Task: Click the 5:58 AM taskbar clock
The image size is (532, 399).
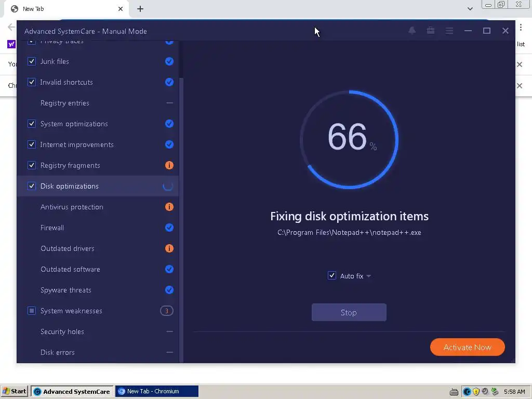Action: [514, 392]
